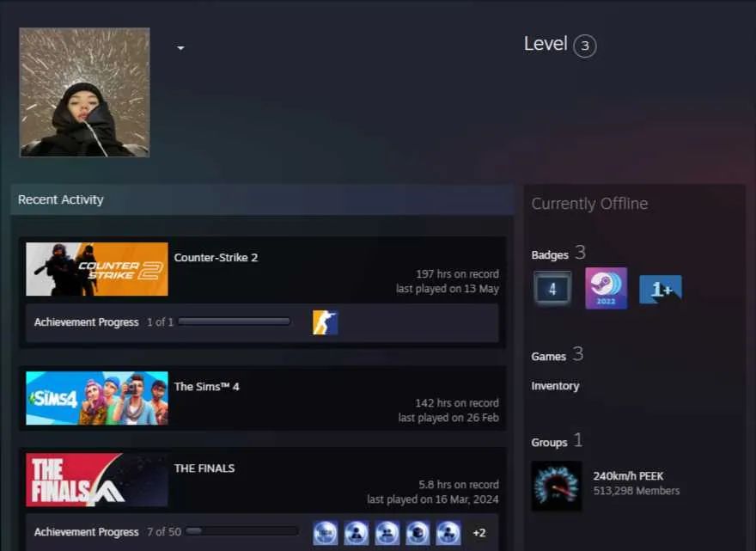756x551 pixels.
Task: Click the '1 of 1' achievement count
Action: click(160, 321)
